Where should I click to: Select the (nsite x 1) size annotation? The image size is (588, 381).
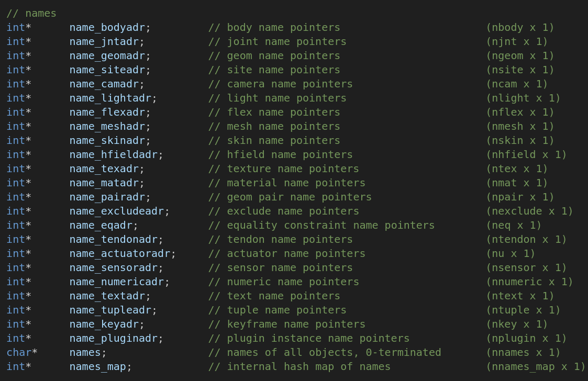[x=520, y=70]
